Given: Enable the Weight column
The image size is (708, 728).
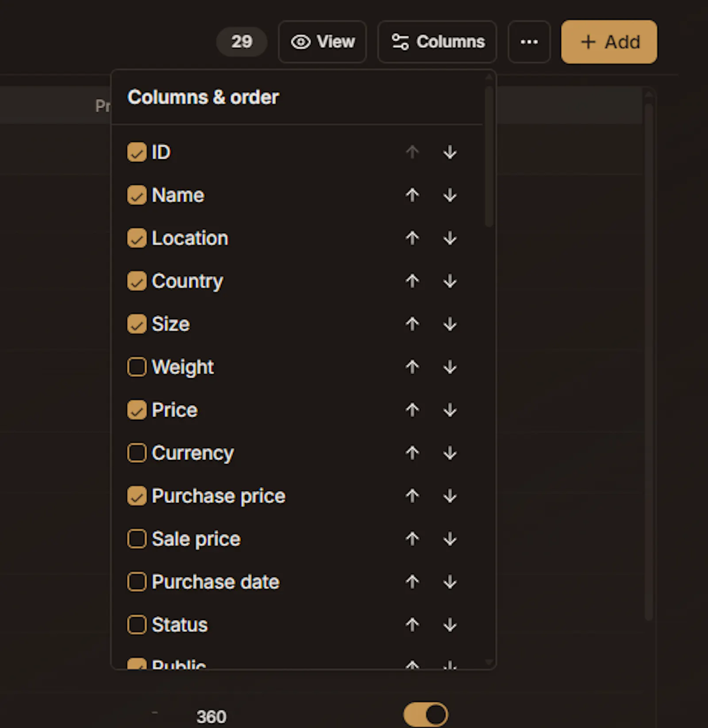Looking at the screenshot, I should pos(137,367).
